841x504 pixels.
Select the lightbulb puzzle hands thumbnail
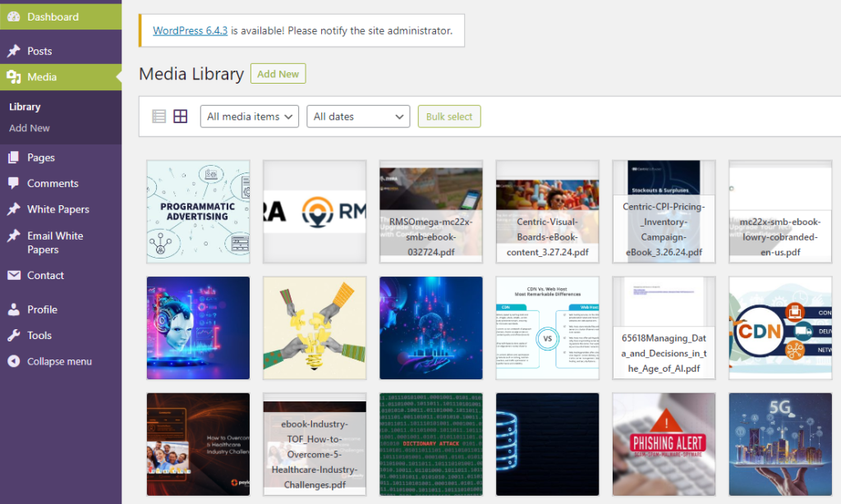pos(315,328)
